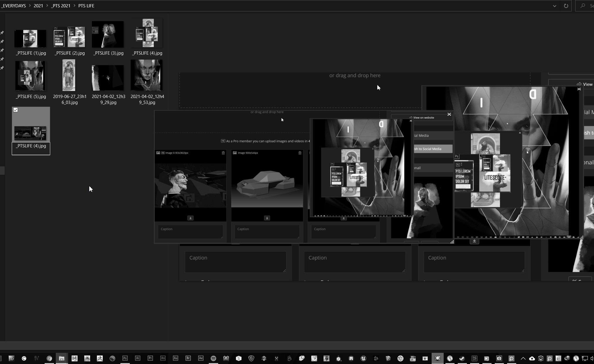The width and height of the screenshot is (594, 364).
Task: Refresh the PTS LIFE folder view
Action: pyautogui.click(x=566, y=6)
